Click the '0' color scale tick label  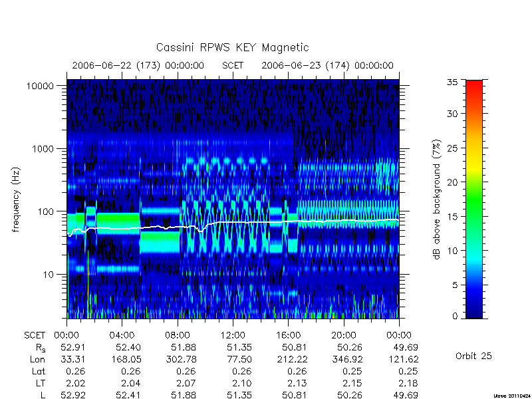click(x=455, y=317)
